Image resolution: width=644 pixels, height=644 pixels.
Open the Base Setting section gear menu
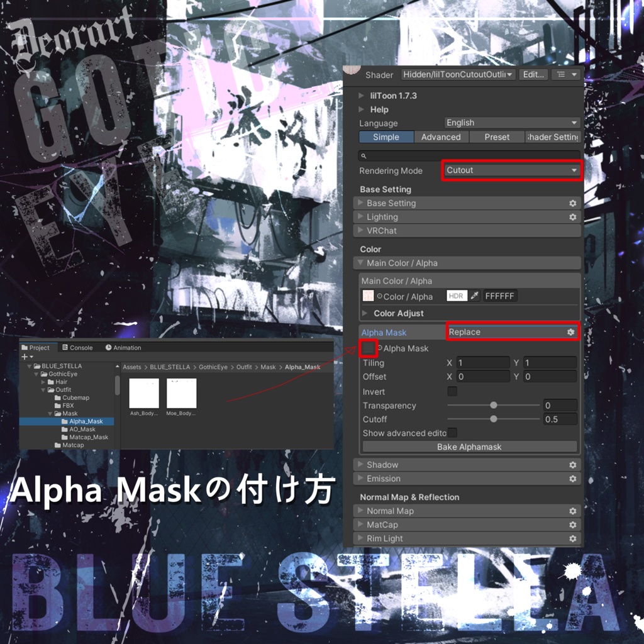572,203
